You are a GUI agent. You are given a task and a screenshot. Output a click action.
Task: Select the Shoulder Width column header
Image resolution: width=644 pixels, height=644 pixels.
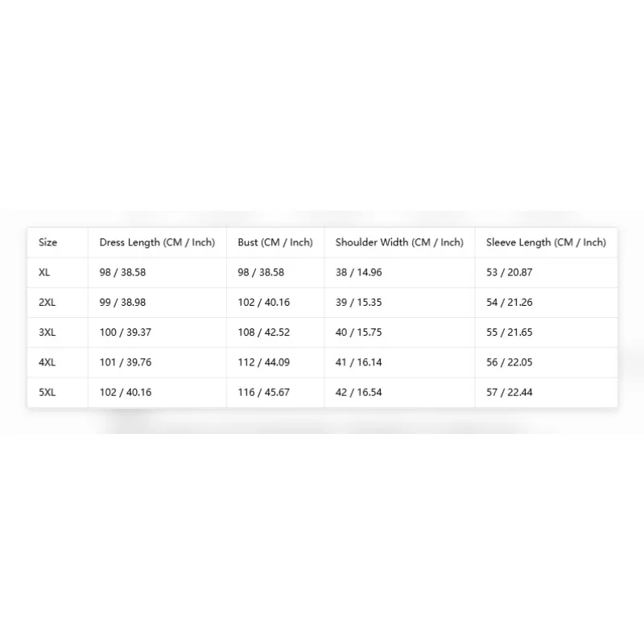(399, 242)
